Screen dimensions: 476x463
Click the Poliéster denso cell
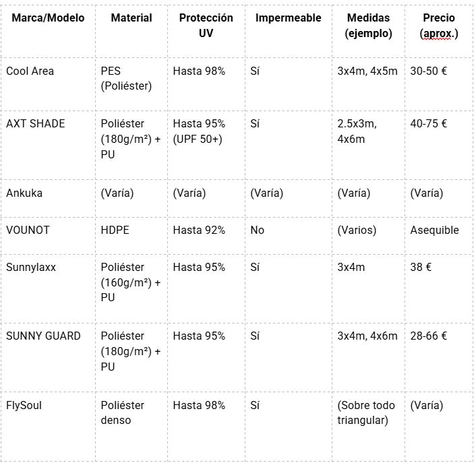coord(123,412)
